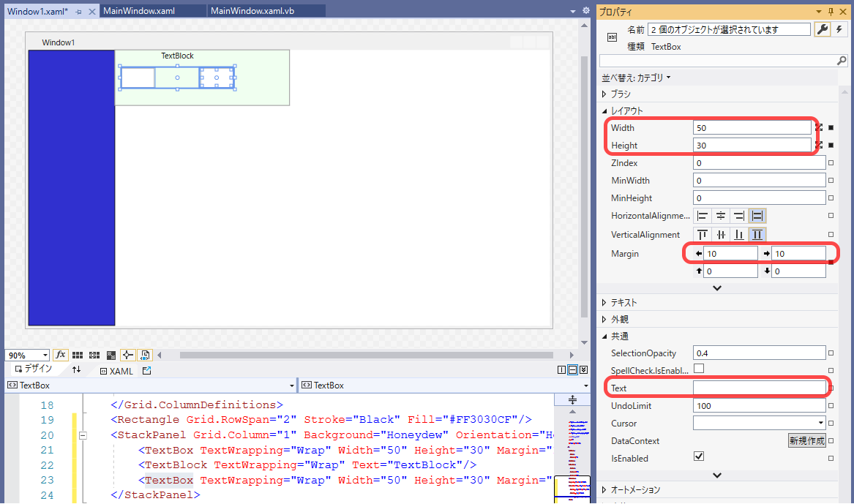Image resolution: width=854 pixels, height=504 pixels.
Task: Toggle snapping to gridlines icon
Action: tap(94, 355)
